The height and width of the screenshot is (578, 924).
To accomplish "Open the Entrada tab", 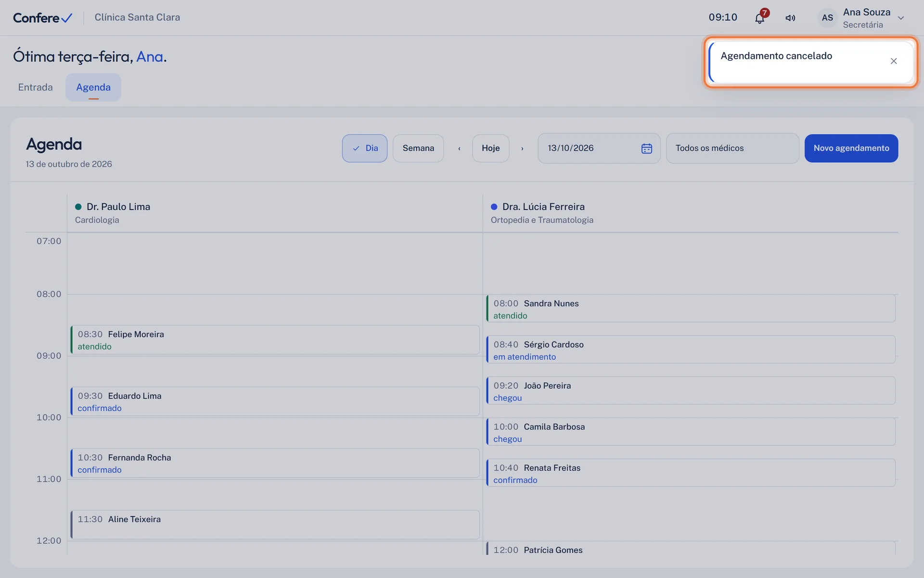I will (x=36, y=87).
